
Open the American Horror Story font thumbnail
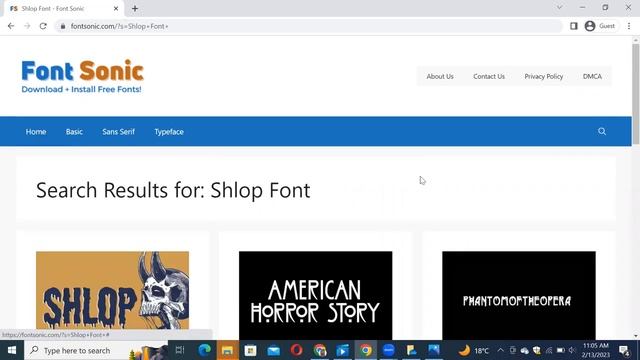(316, 296)
